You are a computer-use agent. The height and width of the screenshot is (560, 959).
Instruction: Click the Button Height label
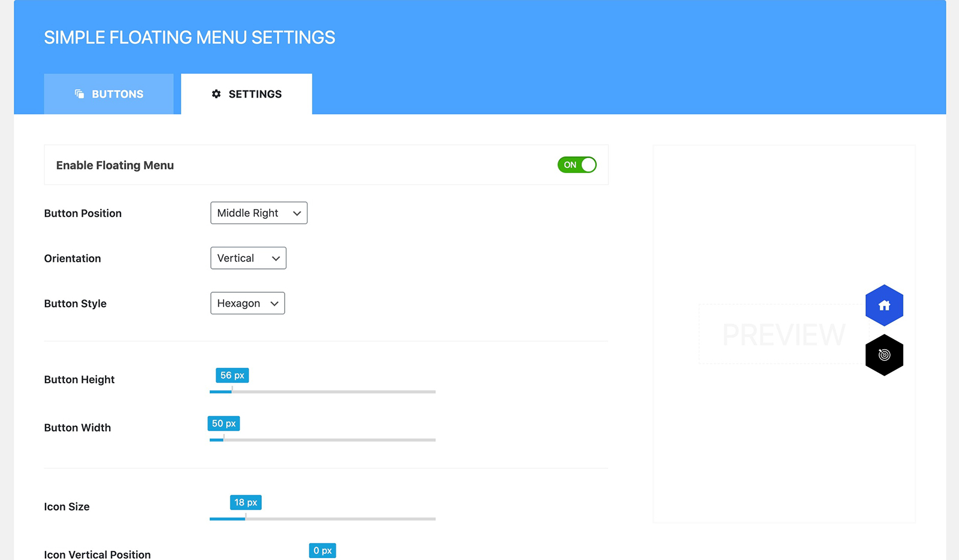pos(79,380)
